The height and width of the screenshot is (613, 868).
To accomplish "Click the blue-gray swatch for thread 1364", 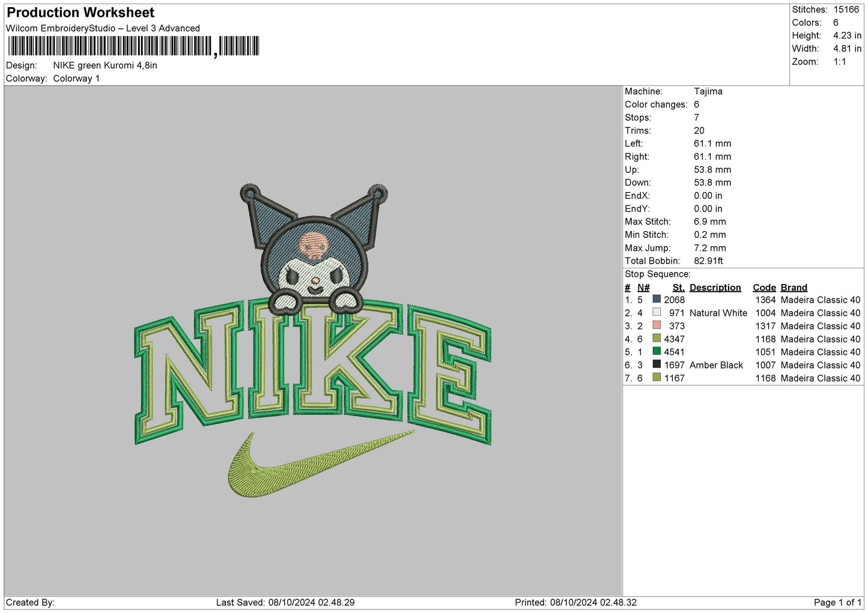I will (657, 299).
